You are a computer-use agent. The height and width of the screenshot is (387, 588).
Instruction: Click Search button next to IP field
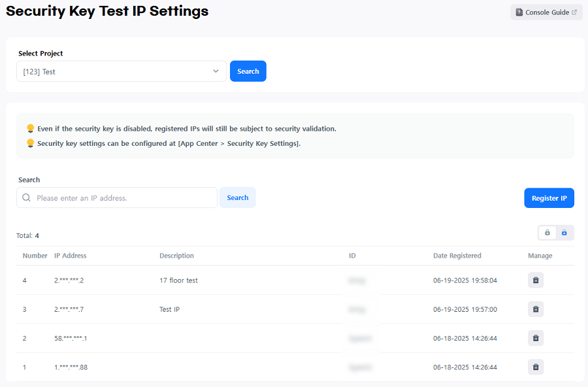[237, 198]
